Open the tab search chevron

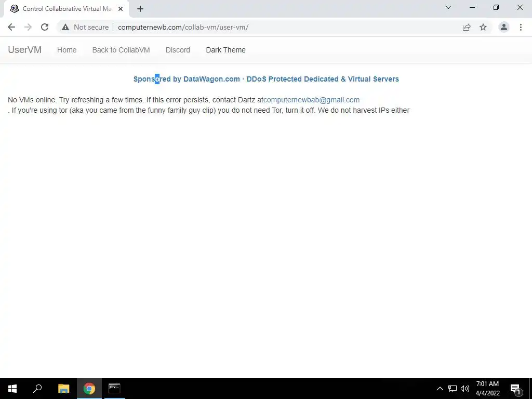[448, 7]
